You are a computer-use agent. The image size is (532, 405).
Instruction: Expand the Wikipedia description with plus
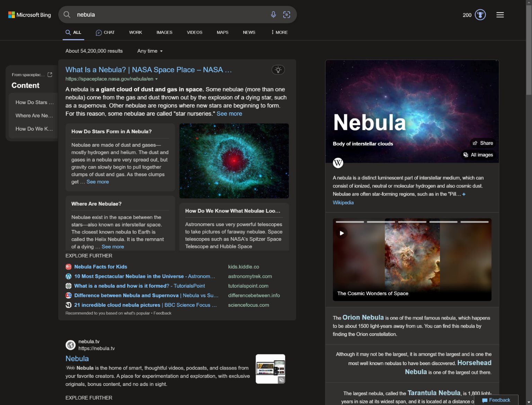click(464, 194)
